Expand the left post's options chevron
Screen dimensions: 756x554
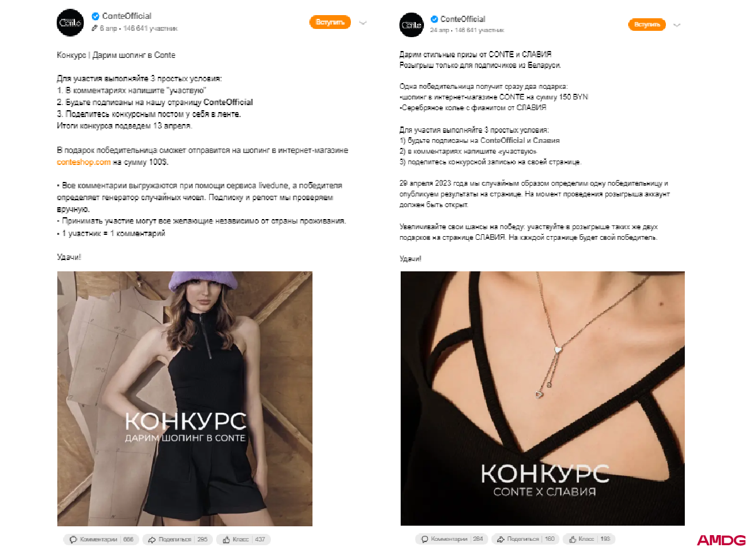click(363, 22)
